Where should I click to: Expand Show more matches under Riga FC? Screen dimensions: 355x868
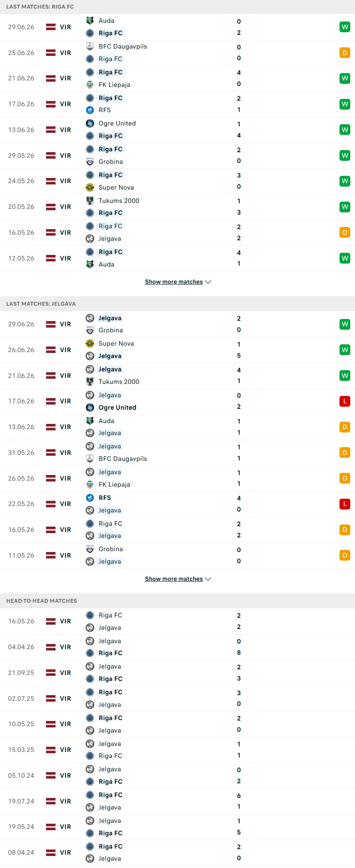pos(178,282)
